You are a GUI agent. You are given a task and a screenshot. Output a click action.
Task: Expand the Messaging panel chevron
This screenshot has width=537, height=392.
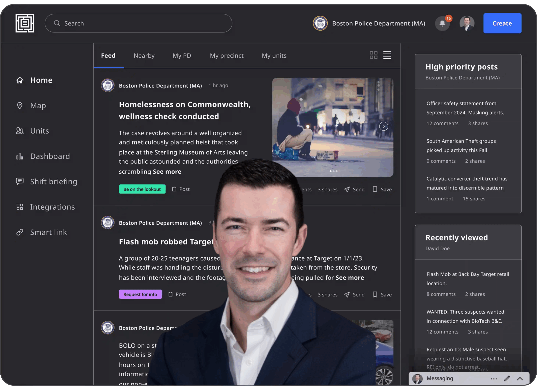tap(520, 379)
